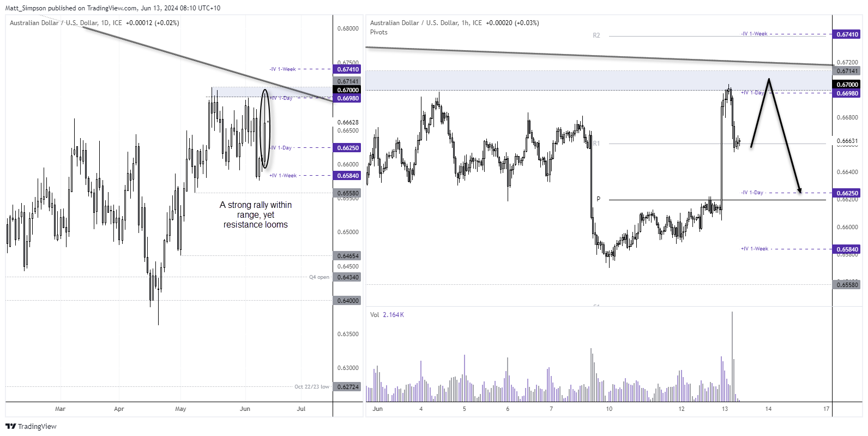Click the -IV 1-Week label on daily chart
Viewport: 868px width, 436px height.
coord(282,69)
